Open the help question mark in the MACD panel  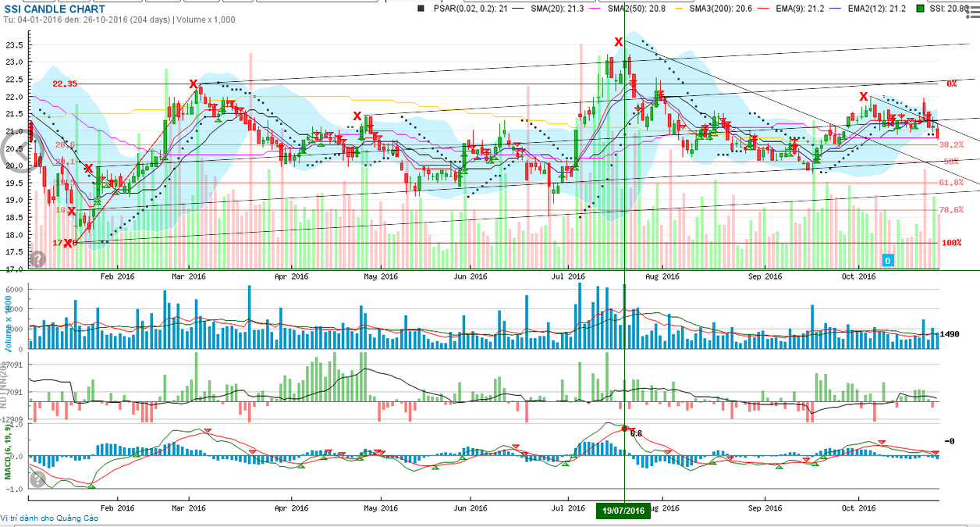tap(37, 479)
